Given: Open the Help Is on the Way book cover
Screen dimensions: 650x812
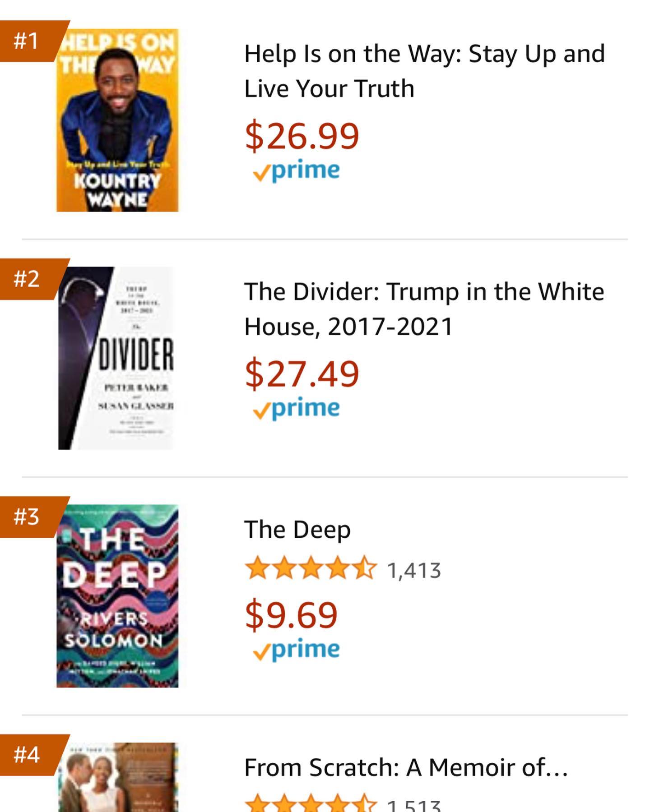Looking at the screenshot, I should (x=117, y=120).
